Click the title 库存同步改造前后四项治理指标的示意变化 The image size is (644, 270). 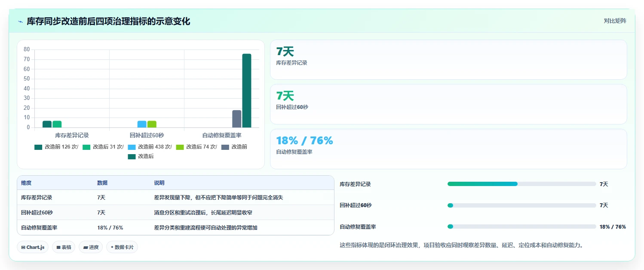(x=108, y=22)
